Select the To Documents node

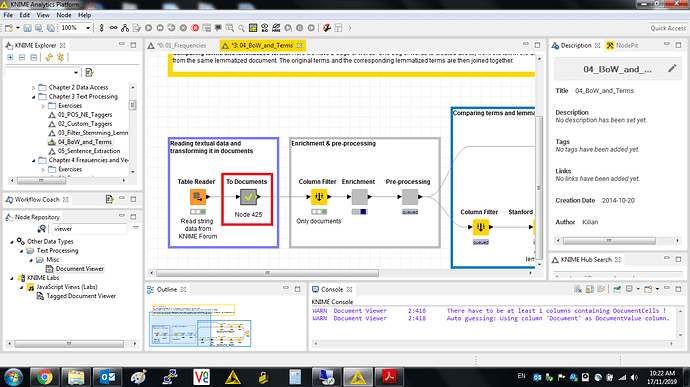(x=248, y=197)
